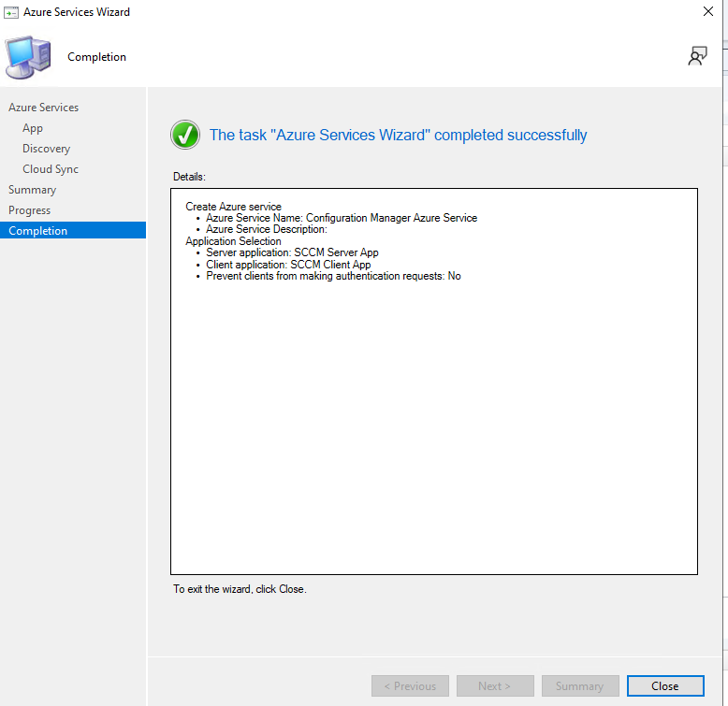The height and width of the screenshot is (706, 728).
Task: Choose the Summary step in the left pane
Action: (x=33, y=190)
